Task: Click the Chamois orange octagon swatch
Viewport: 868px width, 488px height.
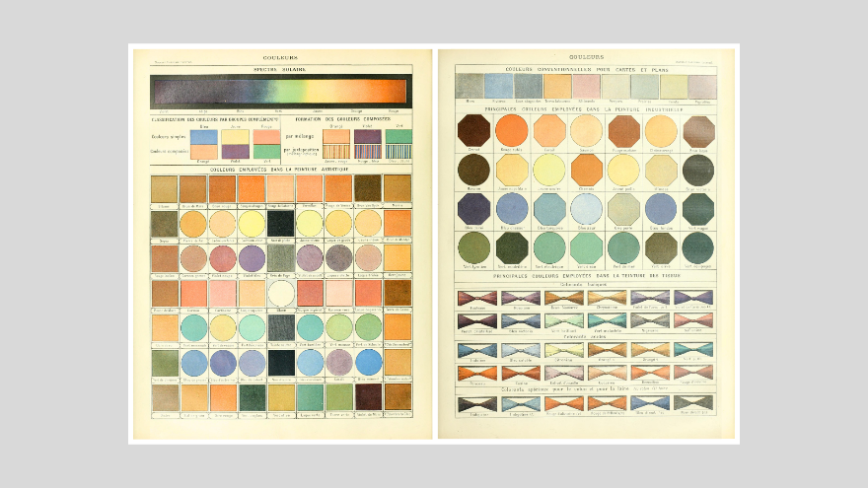Action: point(586,170)
